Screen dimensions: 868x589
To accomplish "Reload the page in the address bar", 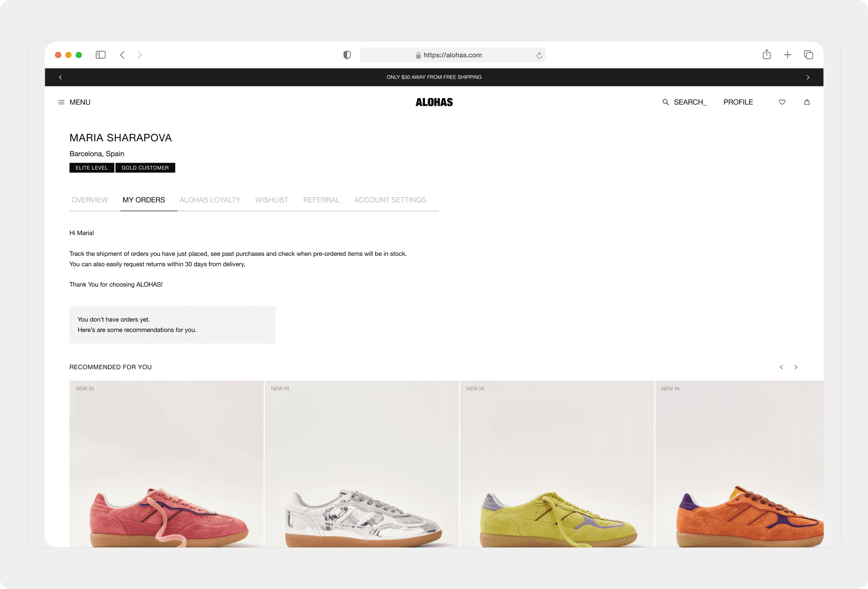I will pos(539,55).
